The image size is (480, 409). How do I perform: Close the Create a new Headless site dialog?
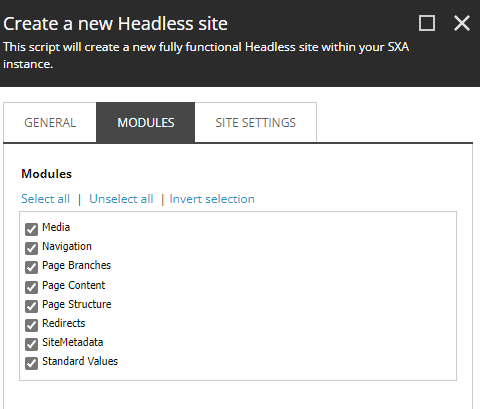tap(462, 23)
